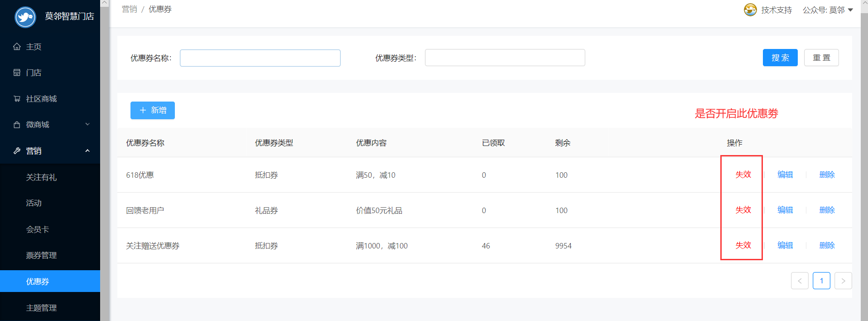Click 删除 for 回馈老用户 coupon
868x321 pixels.
(827, 210)
